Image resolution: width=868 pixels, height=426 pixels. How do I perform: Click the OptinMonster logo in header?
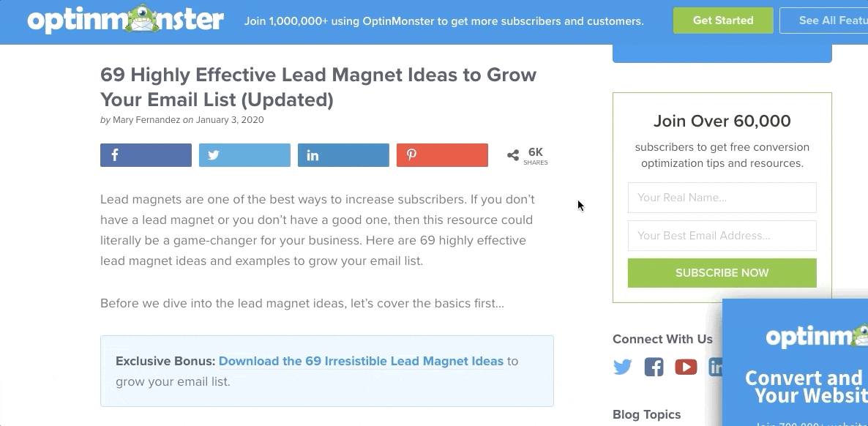tap(125, 20)
